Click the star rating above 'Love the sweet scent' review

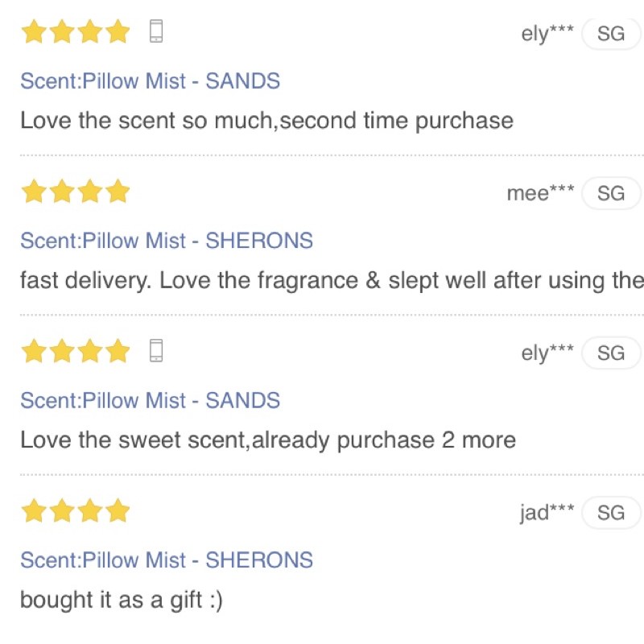coord(76,352)
